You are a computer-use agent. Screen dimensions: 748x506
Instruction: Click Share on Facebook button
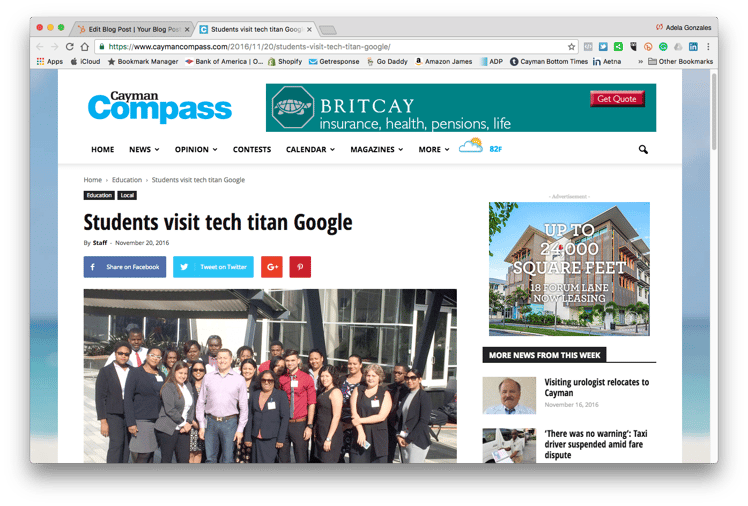[125, 267]
